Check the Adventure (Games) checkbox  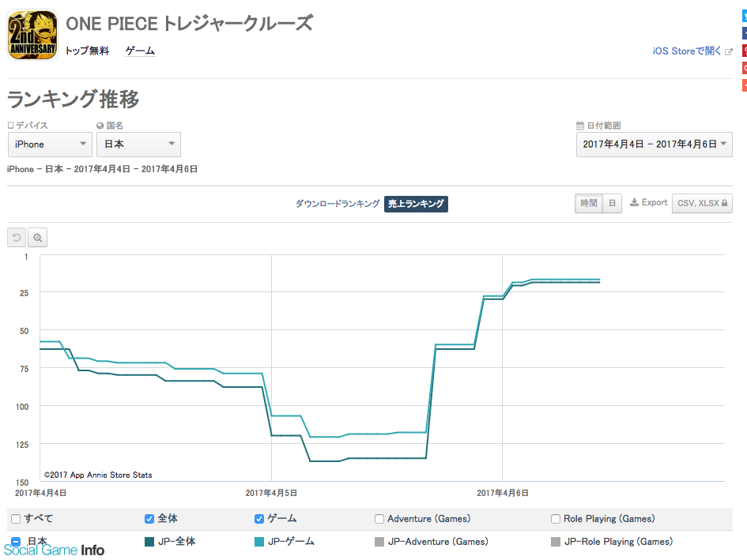tap(379, 519)
